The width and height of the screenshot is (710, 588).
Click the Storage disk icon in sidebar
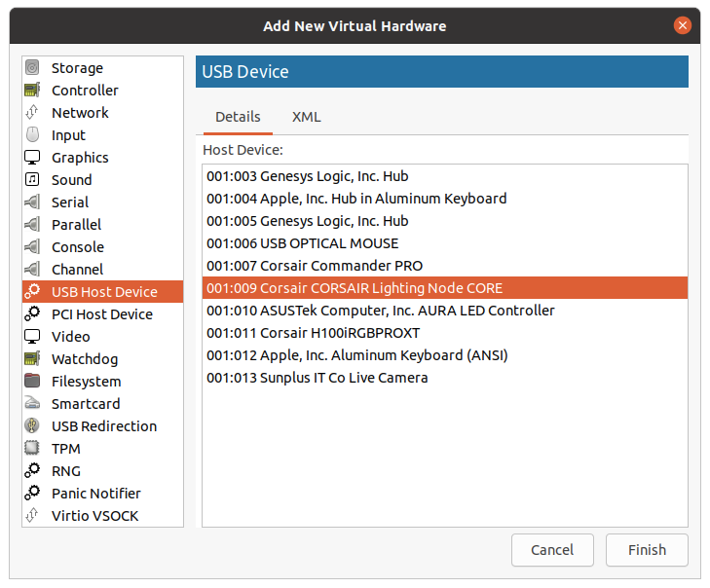(x=33, y=68)
